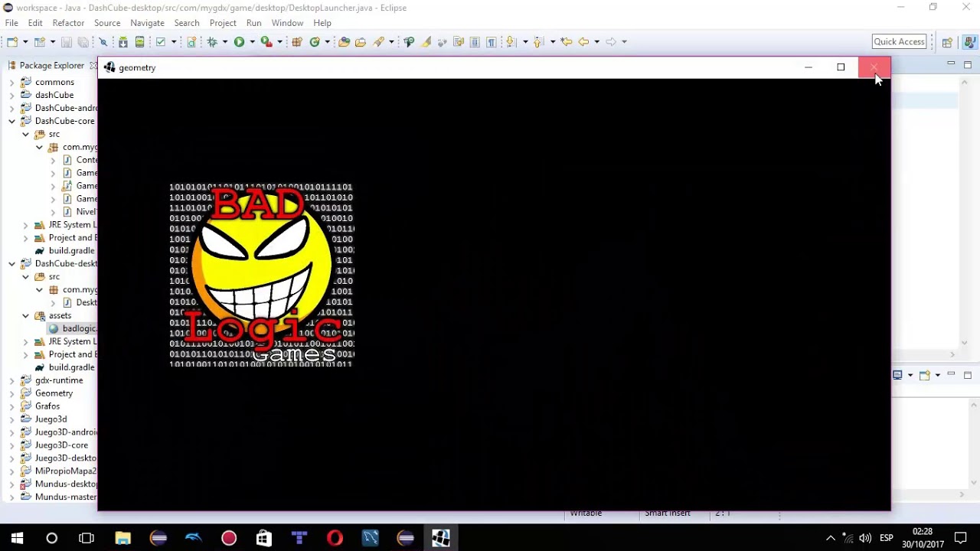Click the Back navigation yellow arrow
Image resolution: width=980 pixels, height=551 pixels.
583,42
